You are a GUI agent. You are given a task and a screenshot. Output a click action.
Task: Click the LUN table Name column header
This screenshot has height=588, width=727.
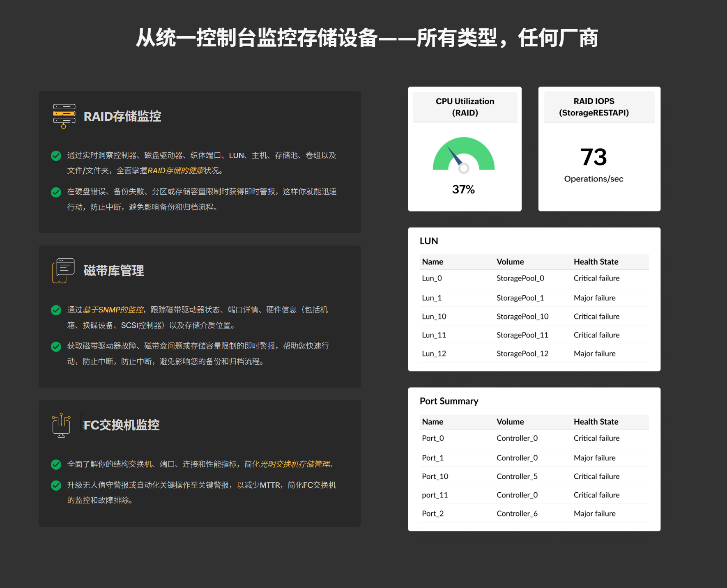pos(433,262)
